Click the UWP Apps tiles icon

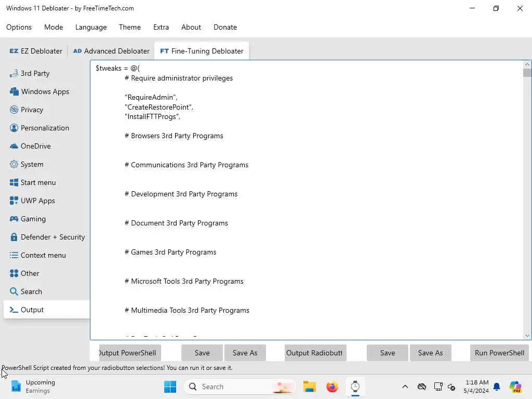point(14,201)
